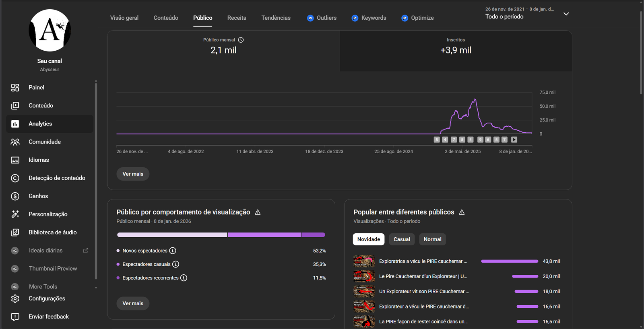Click warning triangle next to Popular entre diferentes públicos
This screenshot has width=644, height=329.
(x=462, y=212)
